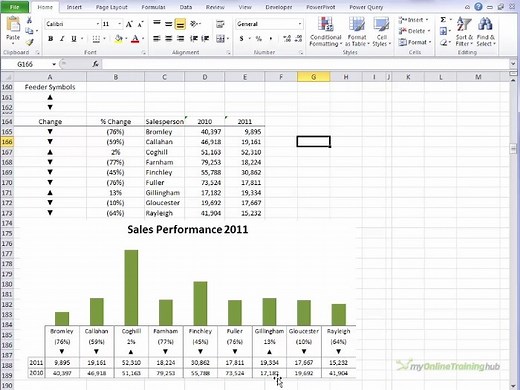
Task: Switch to the PowerPivot tab
Action: tap(321, 7)
